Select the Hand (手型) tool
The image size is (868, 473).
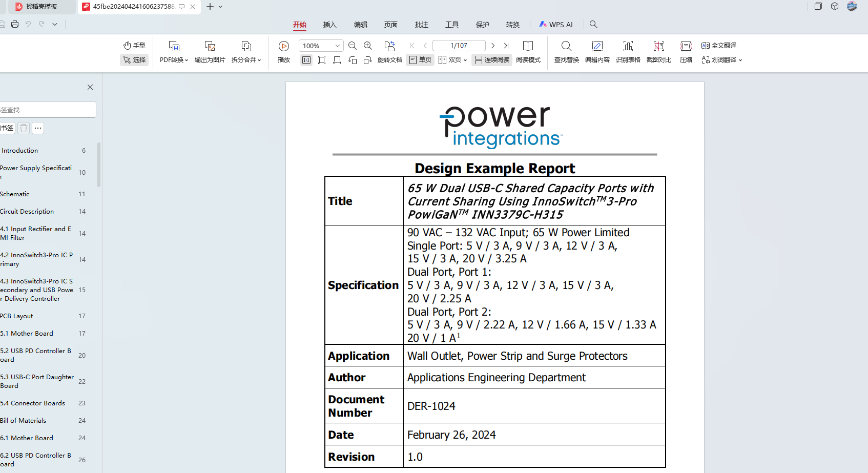(134, 46)
